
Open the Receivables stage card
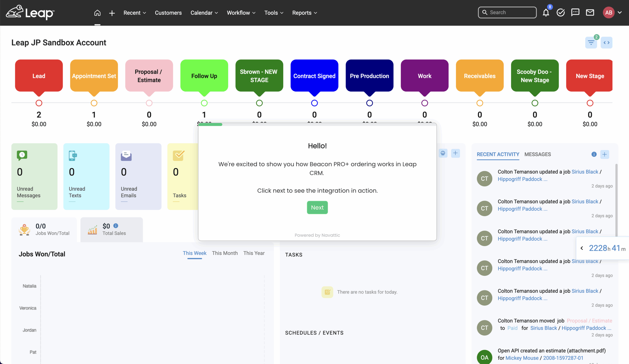point(479,76)
